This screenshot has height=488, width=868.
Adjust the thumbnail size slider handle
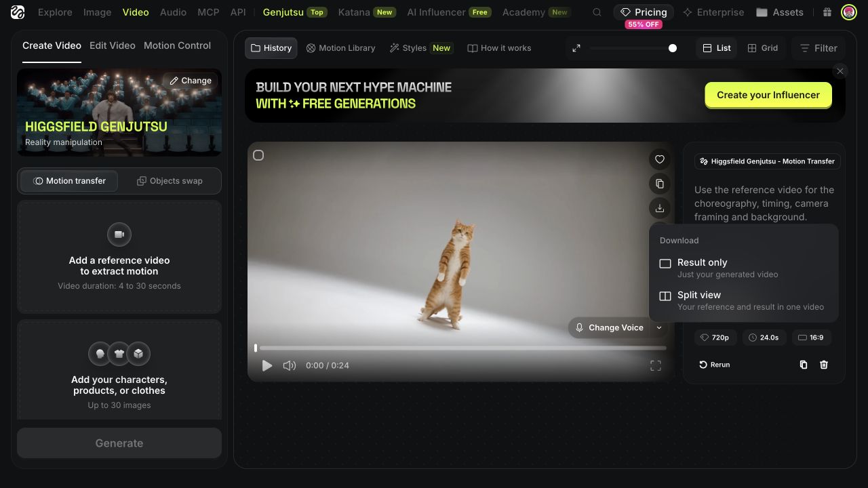click(x=673, y=48)
